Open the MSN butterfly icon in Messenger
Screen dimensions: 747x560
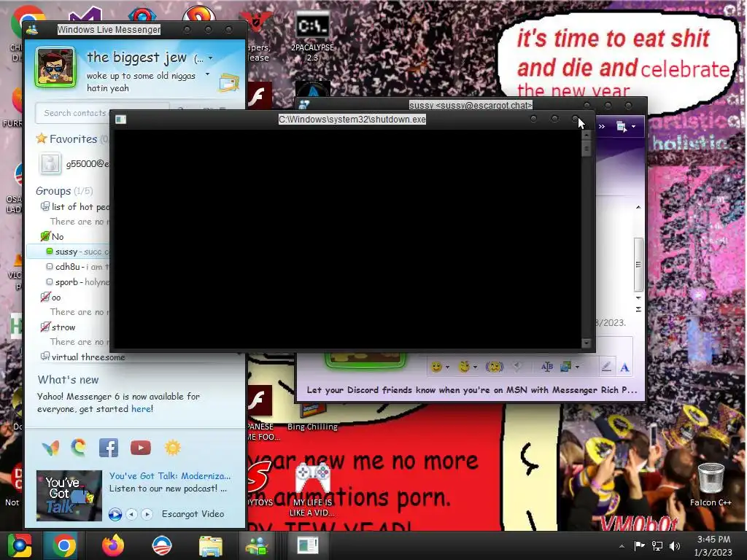coord(51,448)
